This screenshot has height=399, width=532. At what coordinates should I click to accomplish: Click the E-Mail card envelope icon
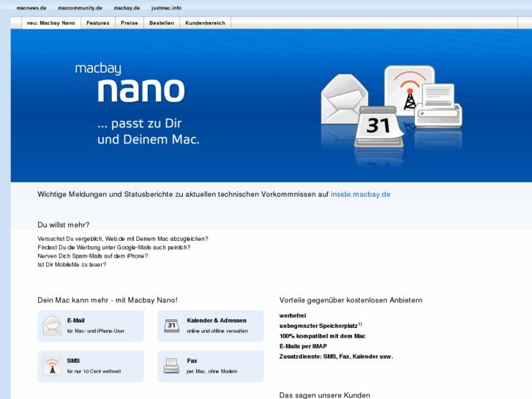[x=52, y=326]
